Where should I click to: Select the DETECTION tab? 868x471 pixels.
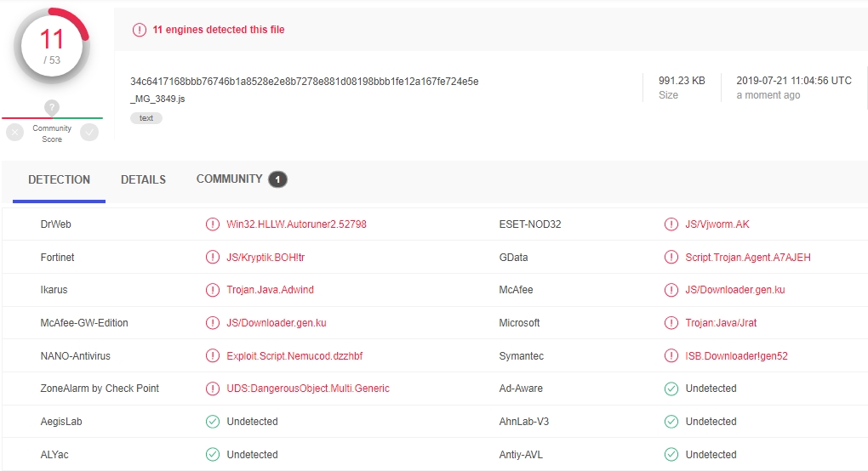59,180
